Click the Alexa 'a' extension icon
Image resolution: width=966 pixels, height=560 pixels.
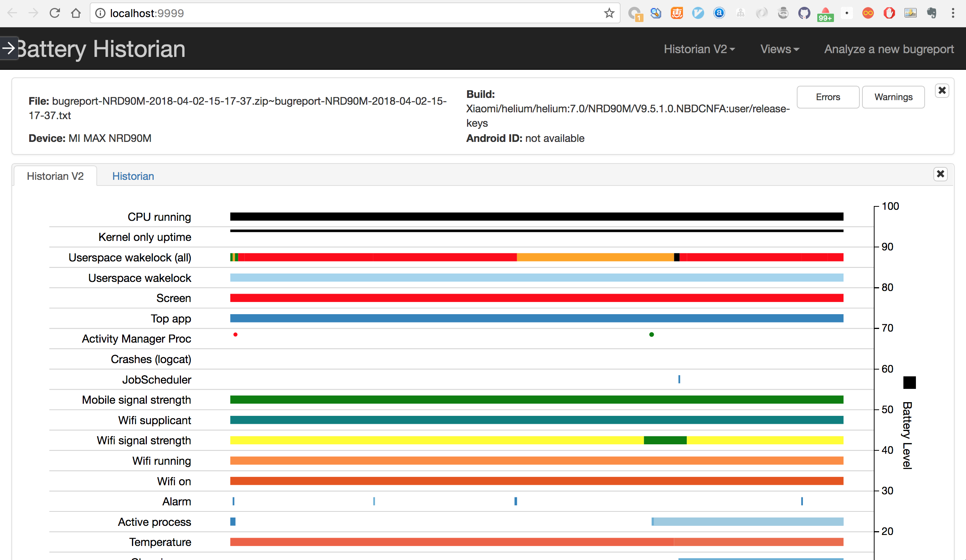point(719,13)
